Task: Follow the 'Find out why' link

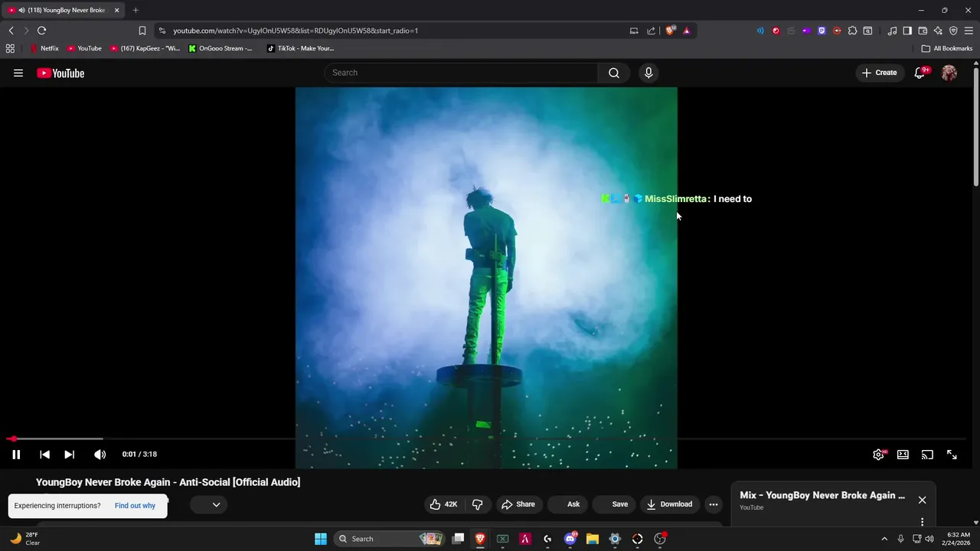Action: (135, 506)
